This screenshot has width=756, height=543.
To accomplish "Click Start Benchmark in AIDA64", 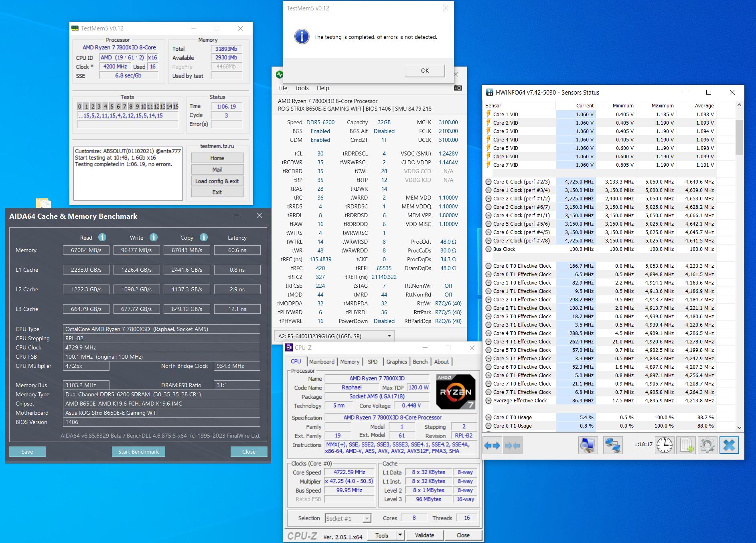I will (x=138, y=452).
